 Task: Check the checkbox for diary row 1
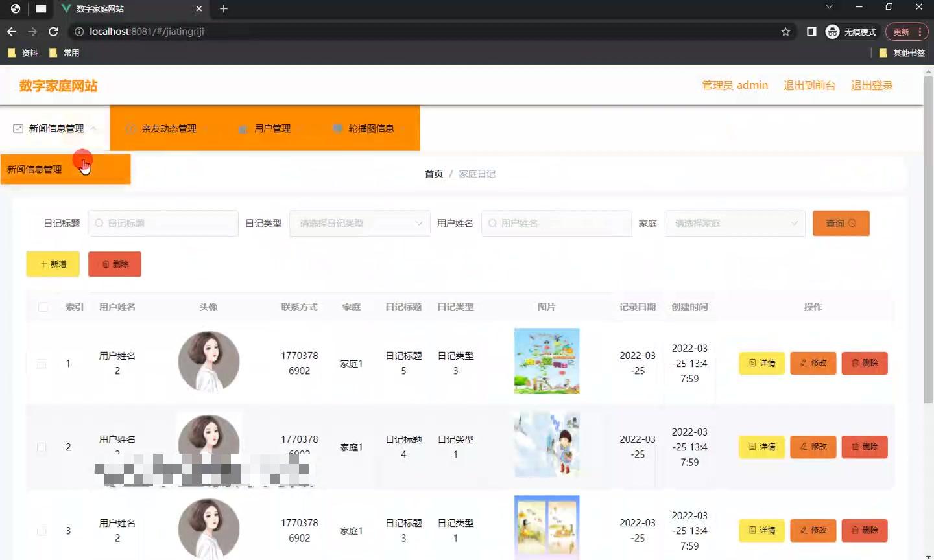click(x=42, y=364)
